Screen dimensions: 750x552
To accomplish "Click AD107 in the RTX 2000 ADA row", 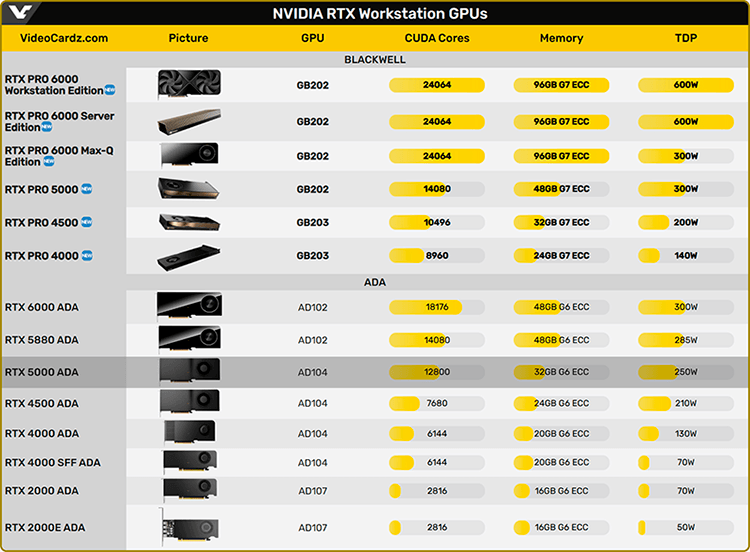I will pos(313,491).
